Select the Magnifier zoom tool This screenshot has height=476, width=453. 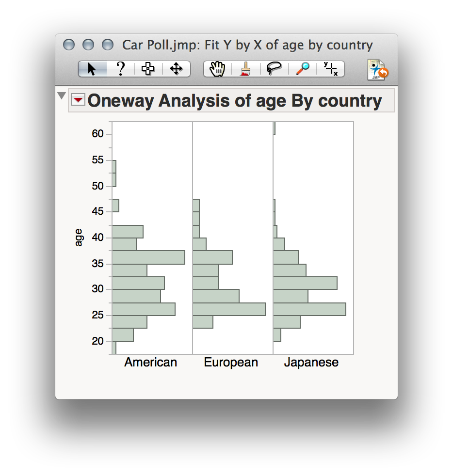click(303, 69)
